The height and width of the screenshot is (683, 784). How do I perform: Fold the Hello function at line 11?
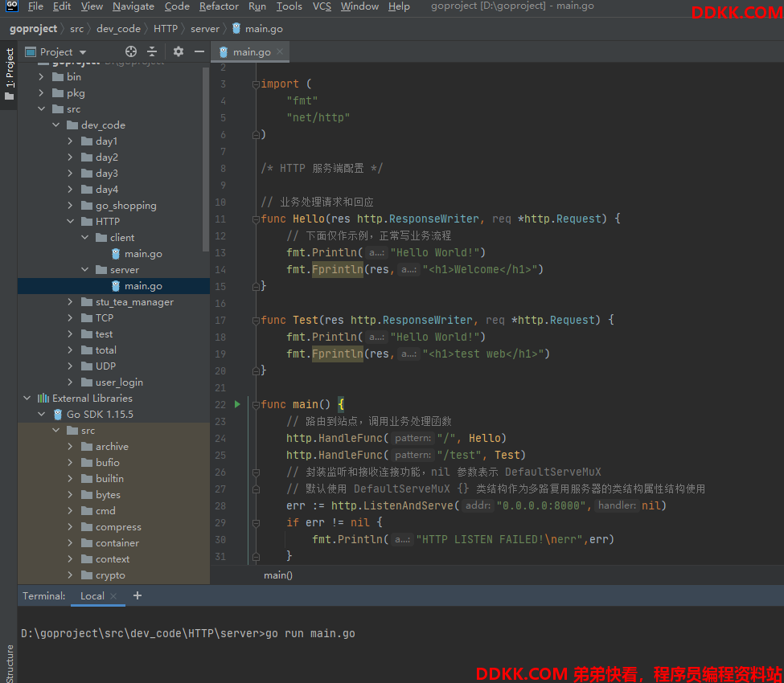click(256, 219)
